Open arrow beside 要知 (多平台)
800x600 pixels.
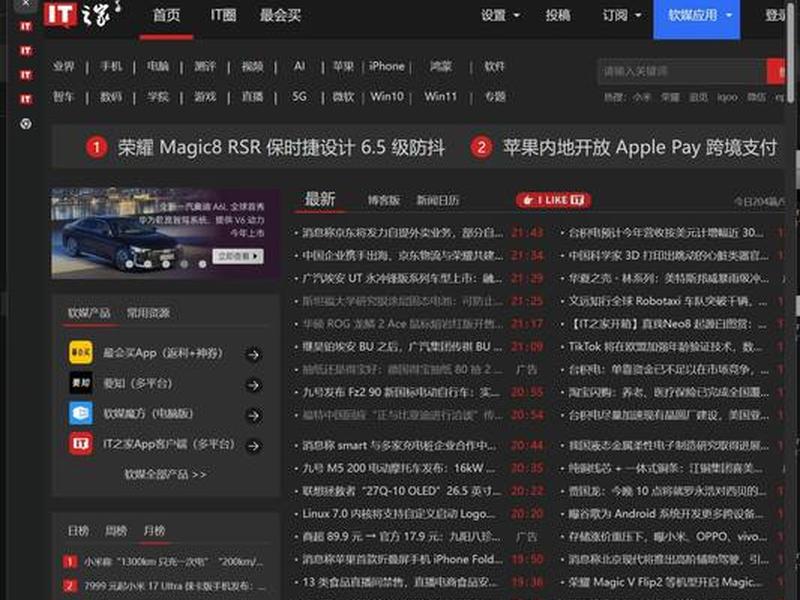253,385
